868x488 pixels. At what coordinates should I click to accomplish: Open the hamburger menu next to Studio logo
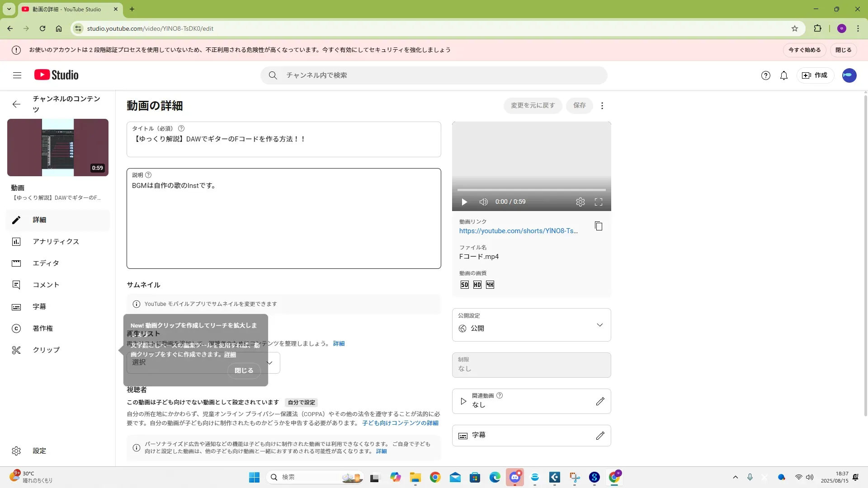coord(17,75)
